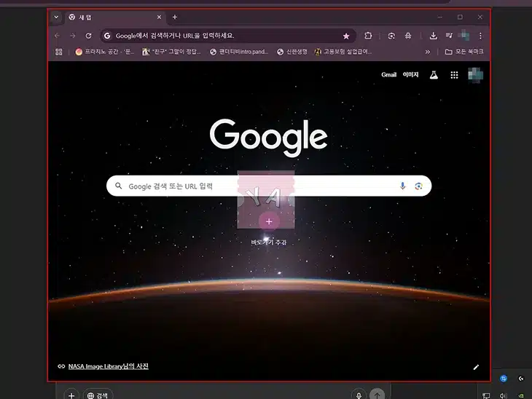The height and width of the screenshot is (399, 532).
Task: Expand hidden bookmarks with double chevron
Action: 428,52
